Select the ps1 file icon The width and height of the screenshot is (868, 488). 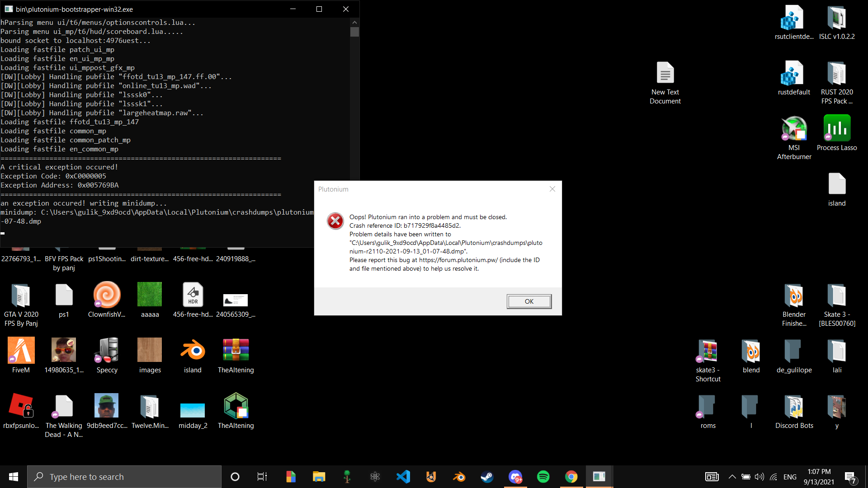tap(64, 300)
